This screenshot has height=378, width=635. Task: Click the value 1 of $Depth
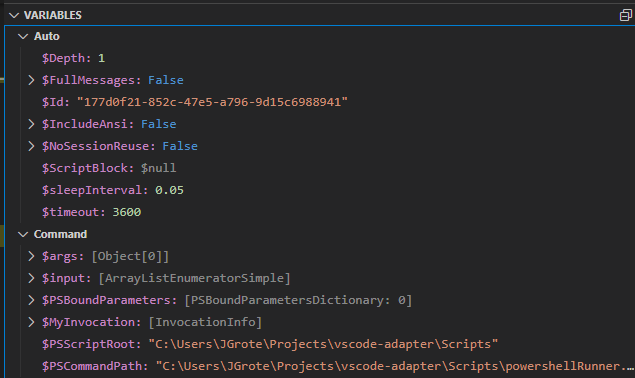102,58
